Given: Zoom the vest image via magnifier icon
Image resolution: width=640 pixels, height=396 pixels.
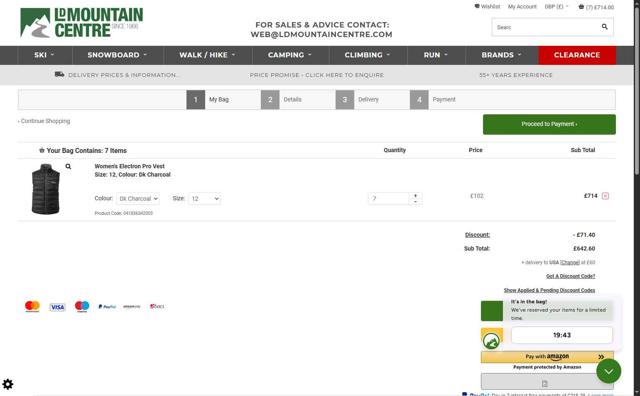Looking at the screenshot, I should click(x=68, y=166).
